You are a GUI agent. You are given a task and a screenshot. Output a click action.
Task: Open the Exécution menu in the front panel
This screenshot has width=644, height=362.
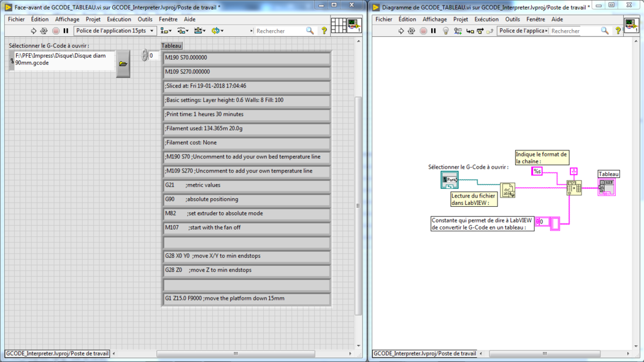(118, 19)
